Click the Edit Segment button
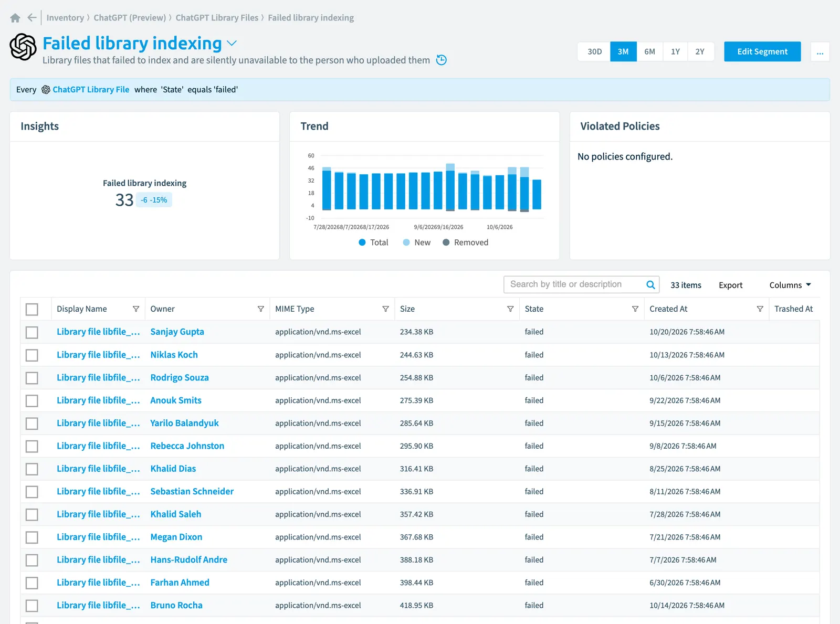 [x=762, y=51]
